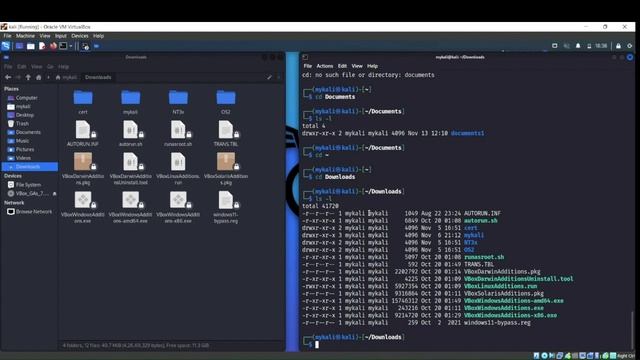Open VirtualBox Devices menu
Screen dimensions: 640x360
[x=80, y=36]
